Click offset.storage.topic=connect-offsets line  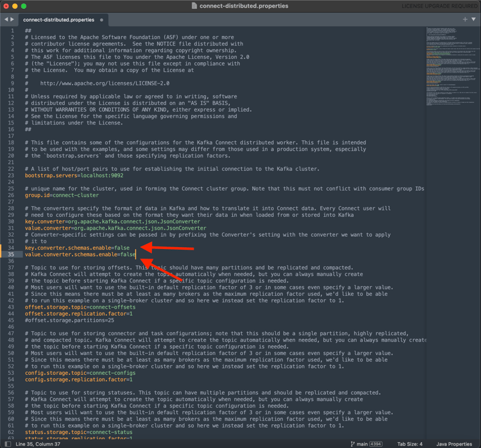tap(80, 307)
